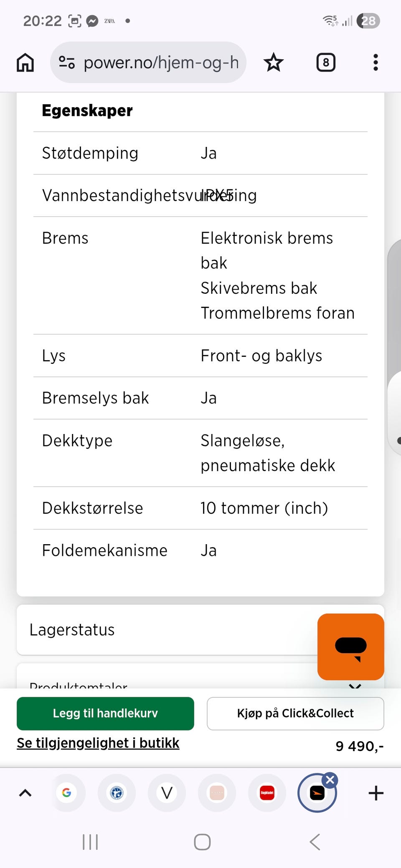
Task: Switch to the tab with V icon
Action: pos(167,793)
